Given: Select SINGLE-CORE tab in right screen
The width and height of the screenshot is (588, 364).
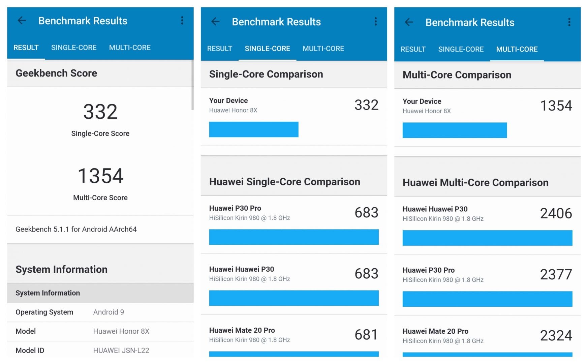Looking at the screenshot, I should point(461,49).
